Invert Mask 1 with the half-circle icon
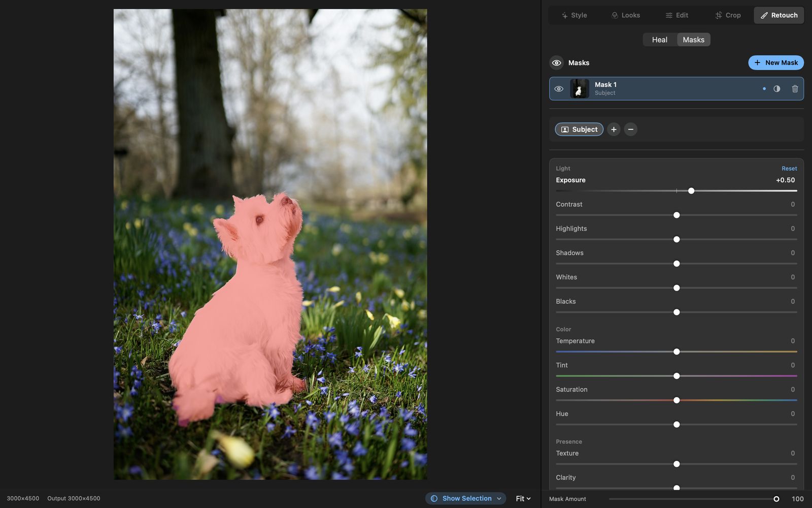This screenshot has width=812, height=508. click(x=777, y=89)
